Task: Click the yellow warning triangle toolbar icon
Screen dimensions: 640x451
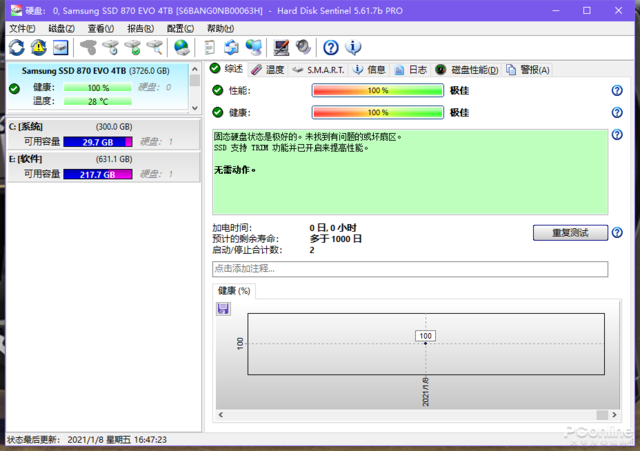Action: pos(39,48)
